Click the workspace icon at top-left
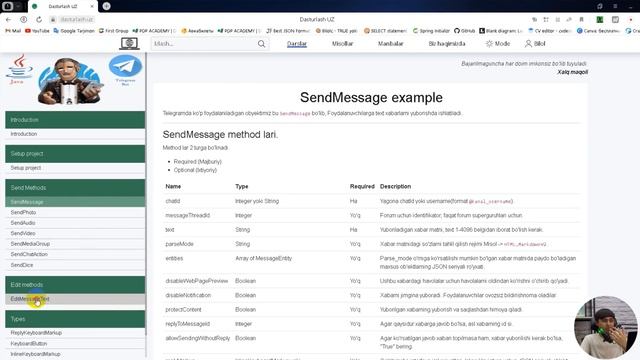Screen dimensions: 640x360 tap(7, 6)
